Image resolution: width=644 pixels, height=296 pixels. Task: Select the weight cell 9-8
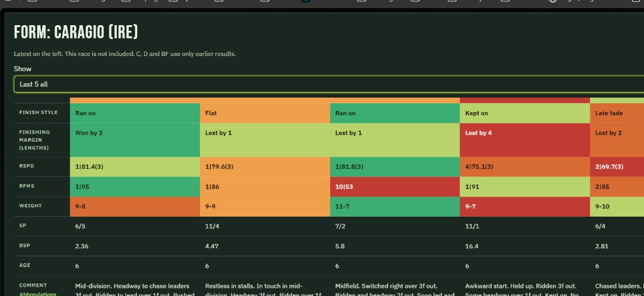[135, 207]
